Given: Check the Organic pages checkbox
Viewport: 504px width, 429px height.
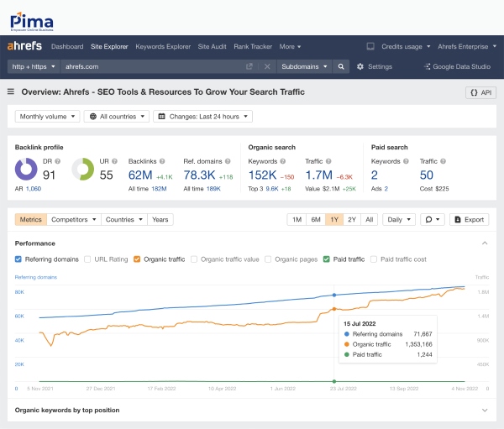Looking at the screenshot, I should click(269, 259).
